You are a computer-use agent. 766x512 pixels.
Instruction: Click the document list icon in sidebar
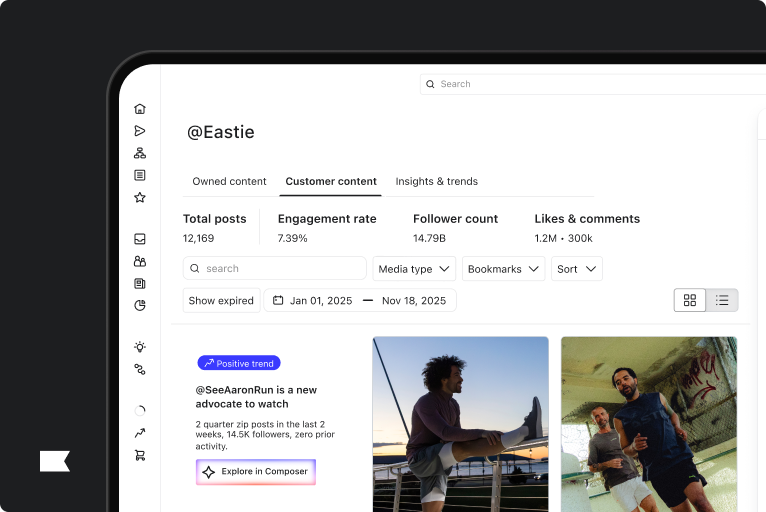tap(140, 175)
